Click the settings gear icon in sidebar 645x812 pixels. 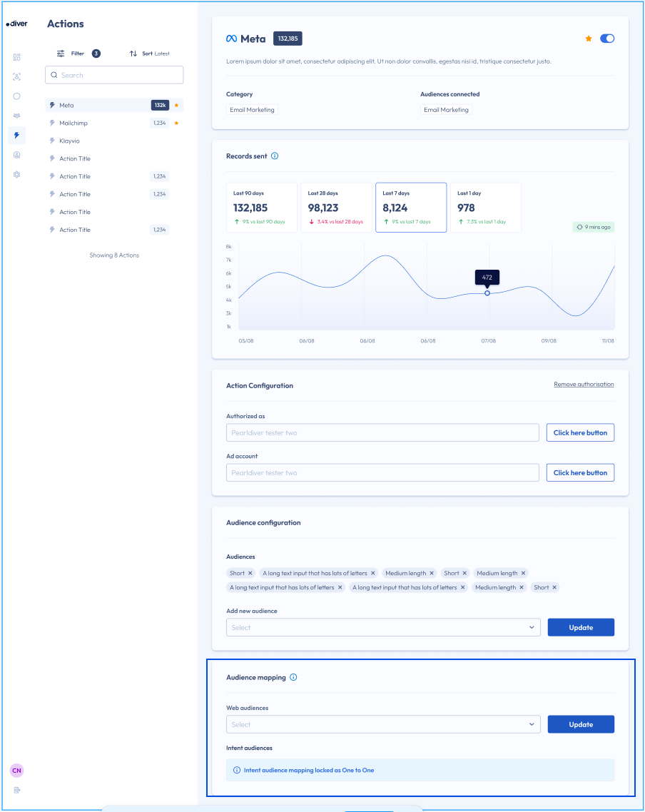(17, 174)
